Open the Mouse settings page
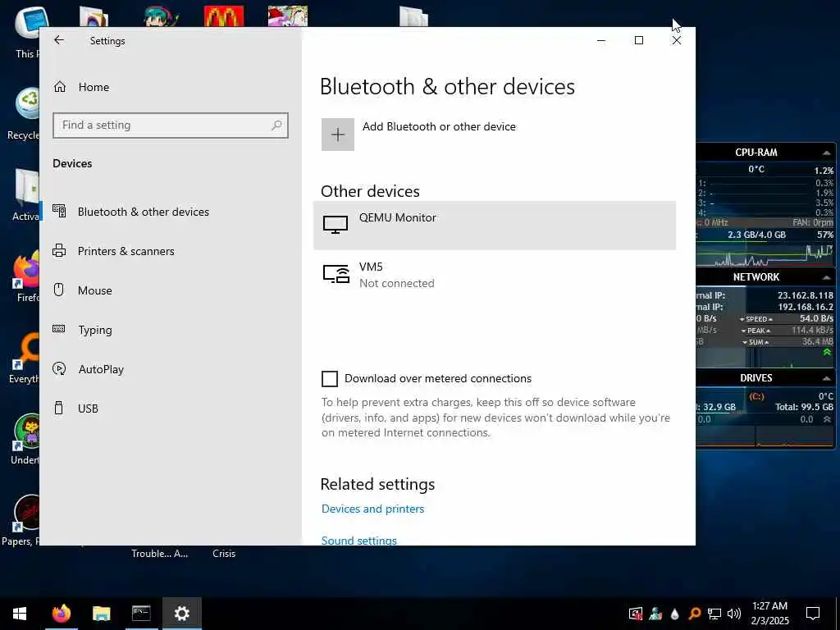The height and width of the screenshot is (630, 840). [83, 290]
